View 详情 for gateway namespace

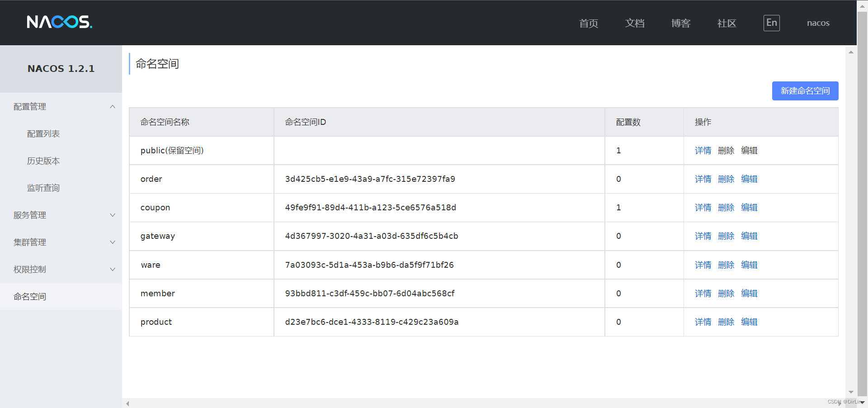coord(703,236)
